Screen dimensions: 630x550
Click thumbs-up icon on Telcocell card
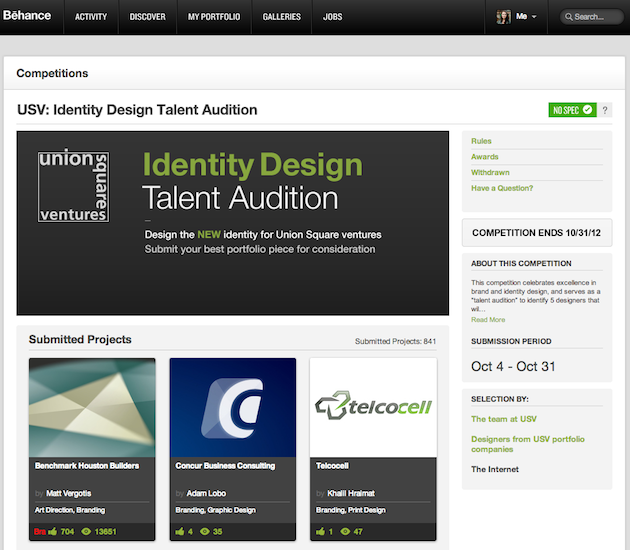[x=320, y=532]
